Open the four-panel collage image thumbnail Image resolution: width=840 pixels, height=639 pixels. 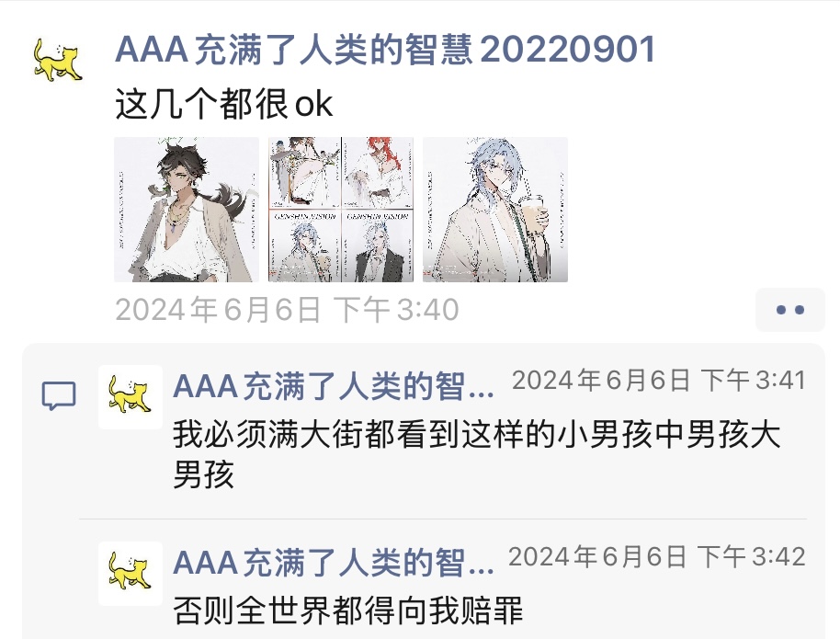341,210
